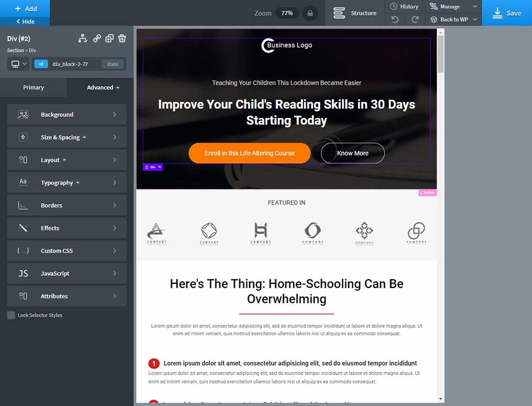
Task: Open the Effects settings
Action: pos(66,228)
